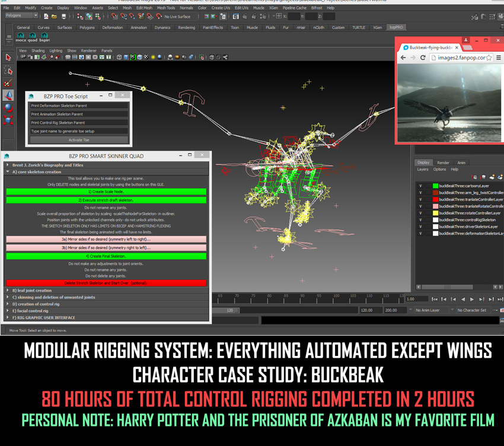Save the scene with the disk icon
Image resolution: width=504 pixels, height=446 pixels.
point(63,16)
